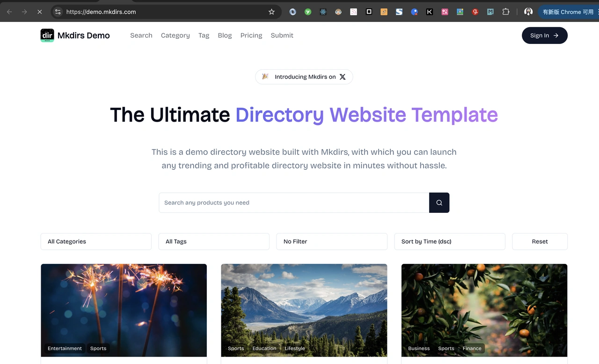
Task: Bookmark this page with the star icon
Action: pos(271,12)
